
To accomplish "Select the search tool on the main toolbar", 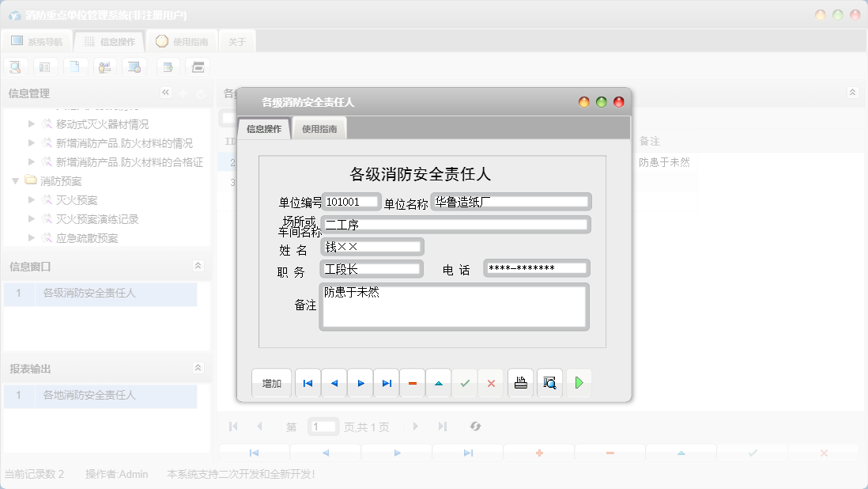I will (15, 66).
